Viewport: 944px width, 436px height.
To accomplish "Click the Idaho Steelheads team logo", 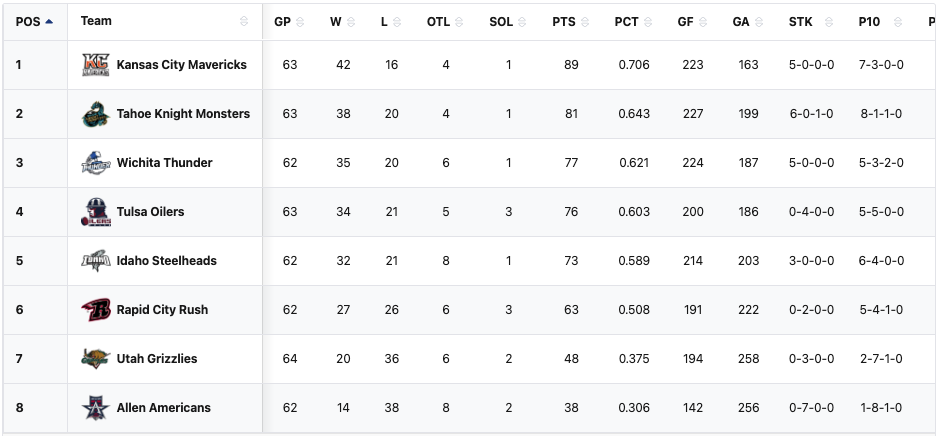I will (x=94, y=261).
